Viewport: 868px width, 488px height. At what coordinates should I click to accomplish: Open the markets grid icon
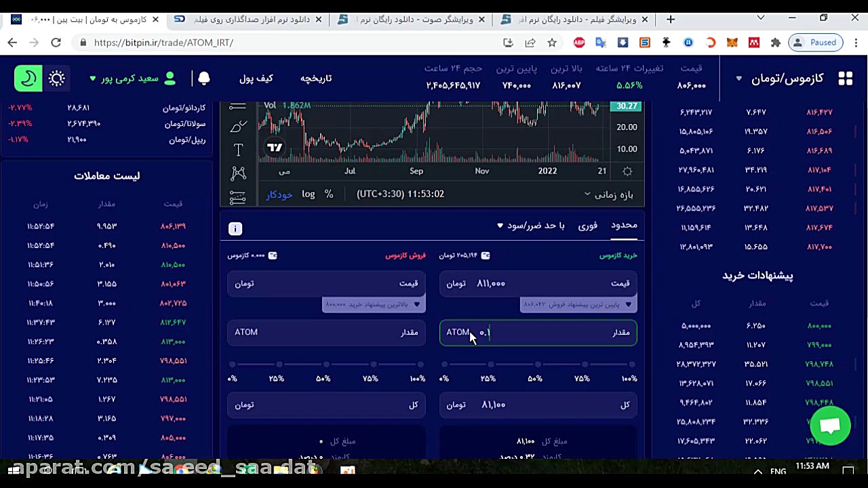(845, 79)
